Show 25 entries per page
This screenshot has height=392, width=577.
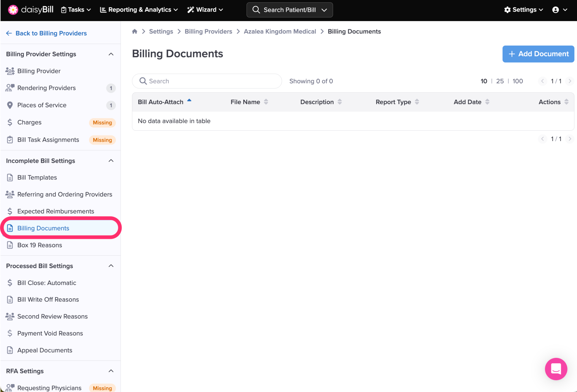pos(500,81)
